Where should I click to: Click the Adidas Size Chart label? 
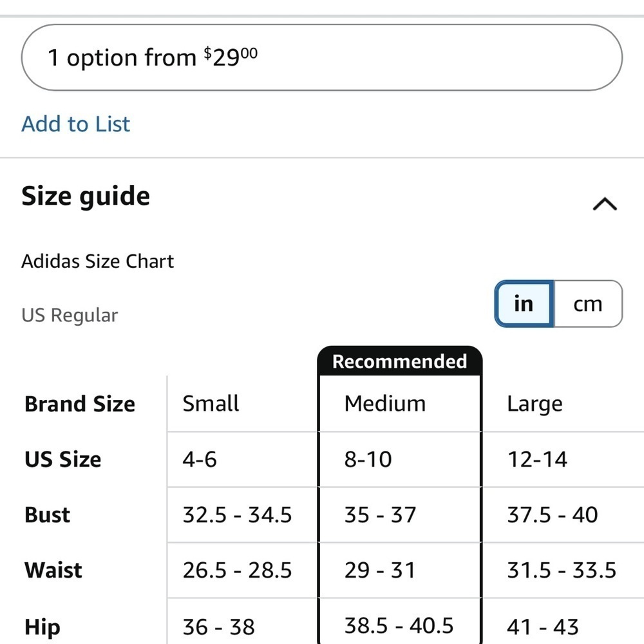pos(98,261)
